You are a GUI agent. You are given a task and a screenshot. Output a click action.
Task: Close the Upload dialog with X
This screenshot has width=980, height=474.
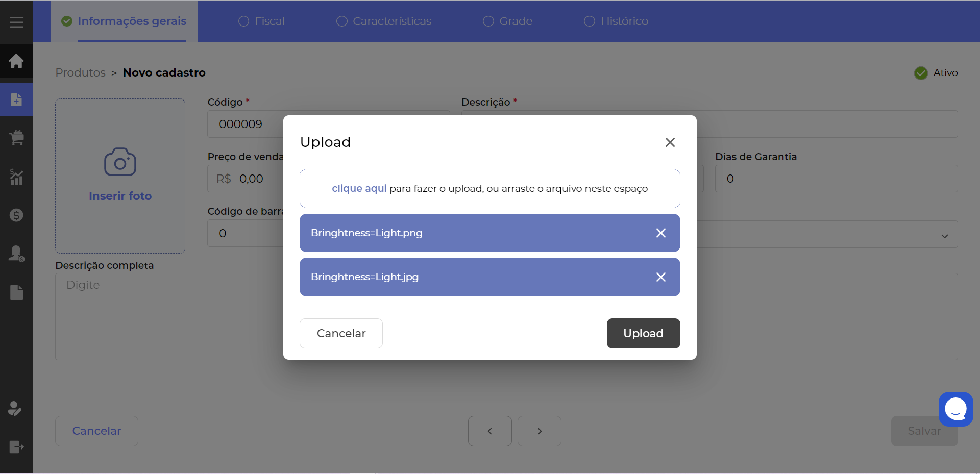pyautogui.click(x=670, y=142)
